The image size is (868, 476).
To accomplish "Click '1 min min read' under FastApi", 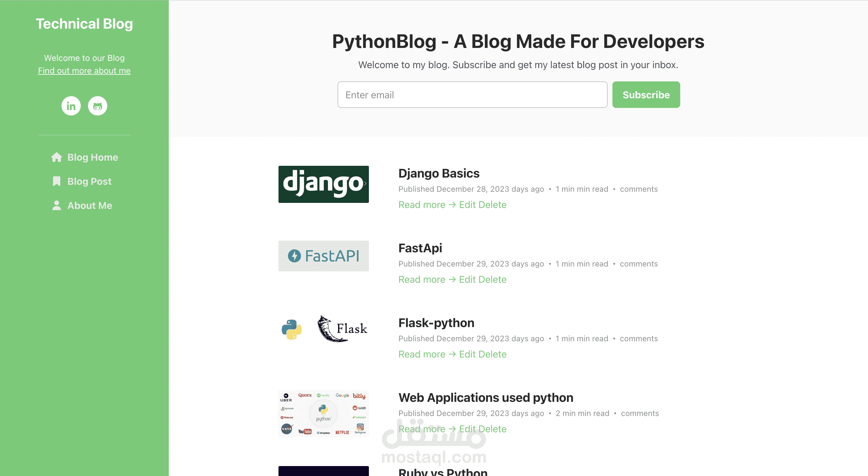I will [582, 264].
